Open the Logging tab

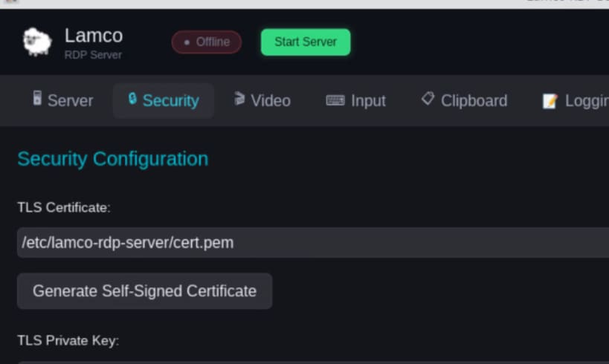coord(576,100)
